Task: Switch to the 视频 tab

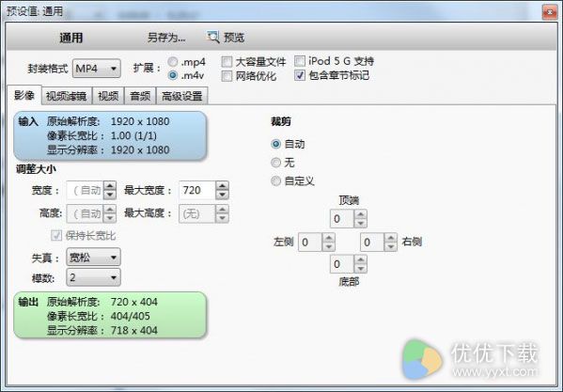Action: [108, 96]
